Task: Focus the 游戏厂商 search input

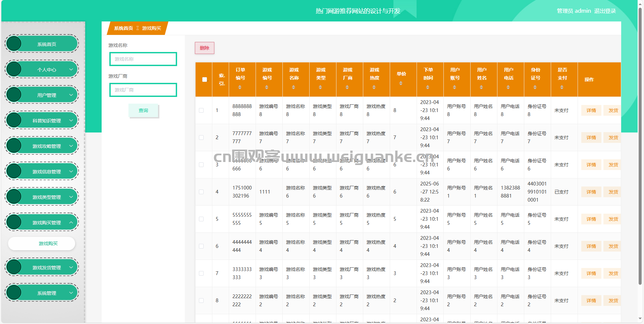Action: coord(143,90)
